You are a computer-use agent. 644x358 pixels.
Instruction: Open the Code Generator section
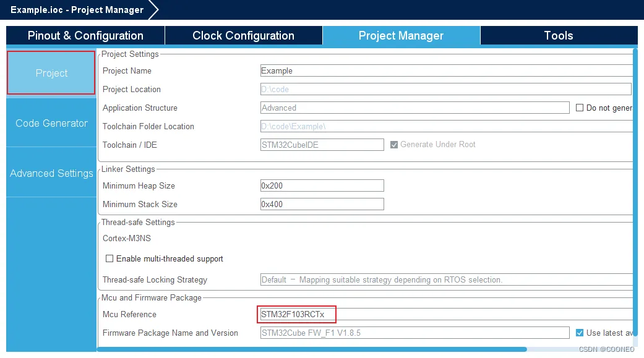click(x=51, y=123)
